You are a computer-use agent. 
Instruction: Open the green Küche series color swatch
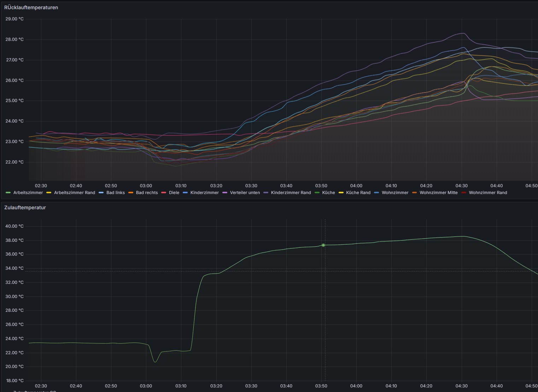pos(317,193)
